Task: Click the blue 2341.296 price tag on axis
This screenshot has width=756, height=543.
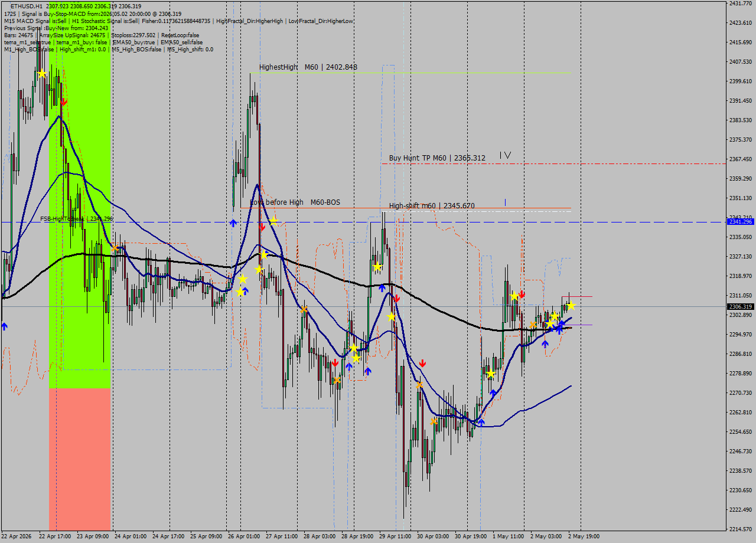Action: [741, 222]
